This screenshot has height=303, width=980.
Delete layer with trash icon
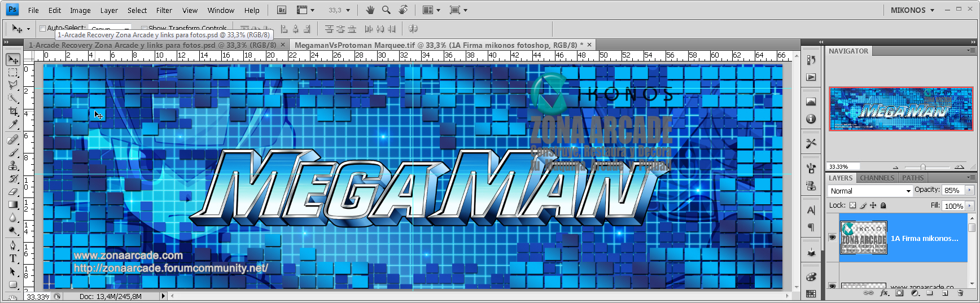tap(960, 293)
